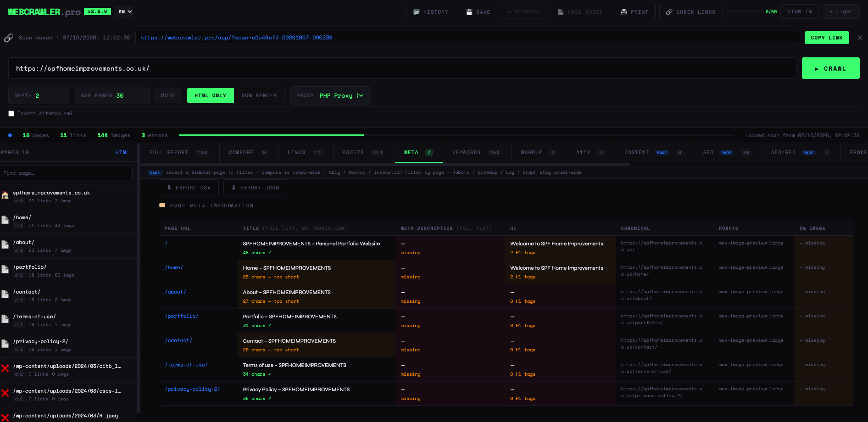Click the Check Links chain icon
The width and height of the screenshot is (868, 422).
point(669,12)
